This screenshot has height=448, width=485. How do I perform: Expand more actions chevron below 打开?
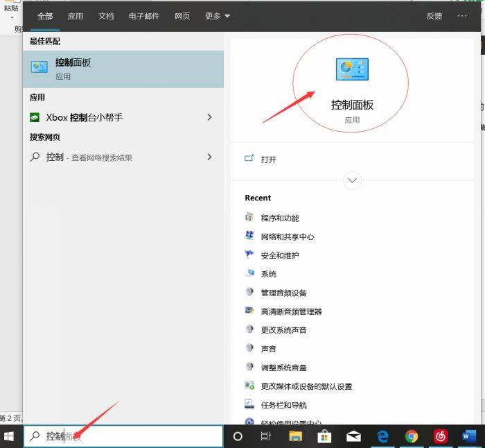(x=352, y=180)
